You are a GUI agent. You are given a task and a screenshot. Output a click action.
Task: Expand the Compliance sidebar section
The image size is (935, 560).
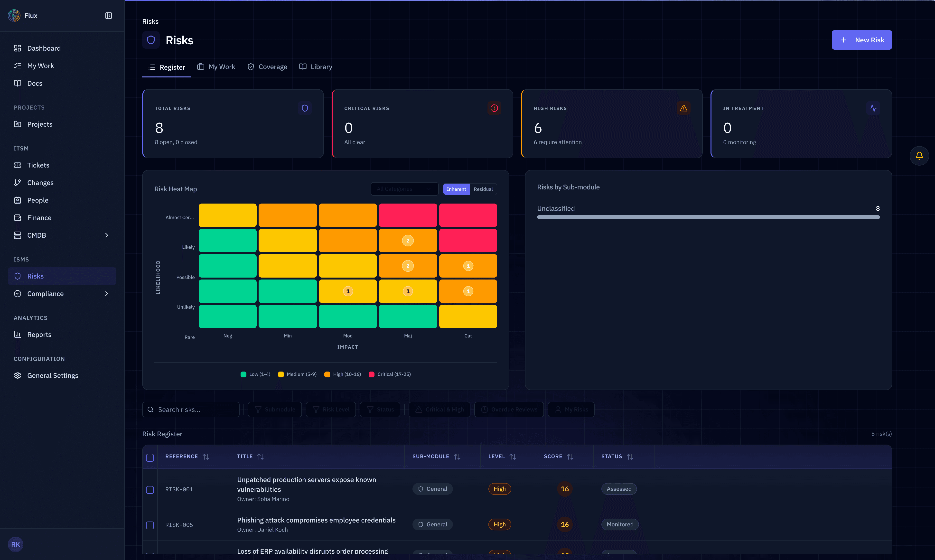tap(106, 294)
